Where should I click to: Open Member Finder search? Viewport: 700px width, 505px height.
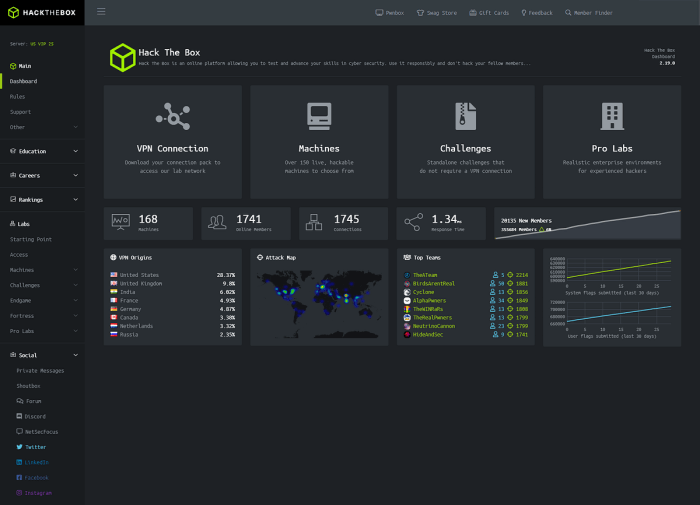pos(588,13)
